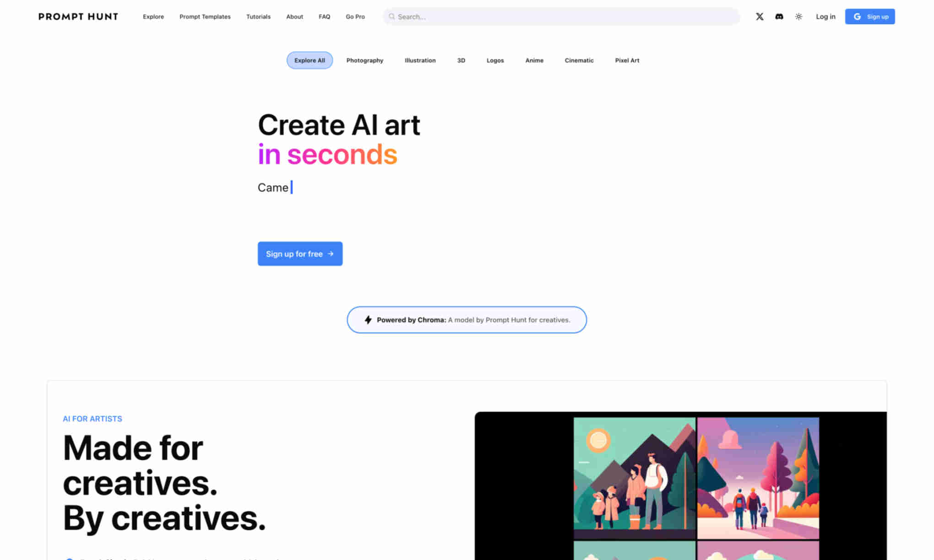Open the Go Pro upgrade menu
The width and height of the screenshot is (934, 560).
pyautogui.click(x=355, y=16)
